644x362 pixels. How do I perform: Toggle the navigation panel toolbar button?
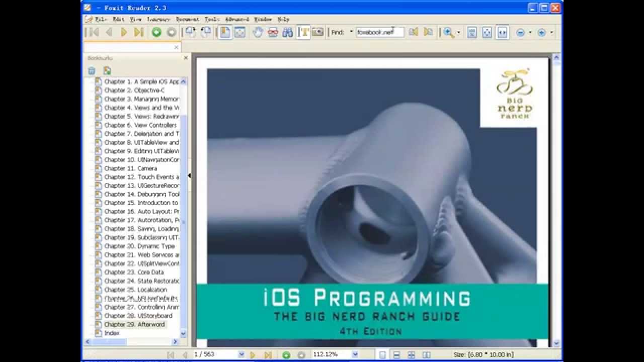225,33
